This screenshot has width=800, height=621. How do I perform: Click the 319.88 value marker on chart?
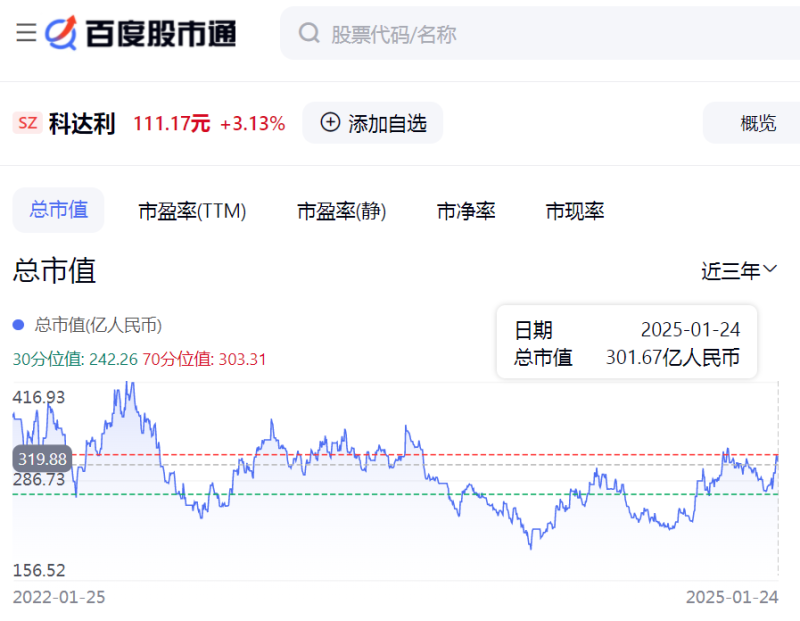42,459
